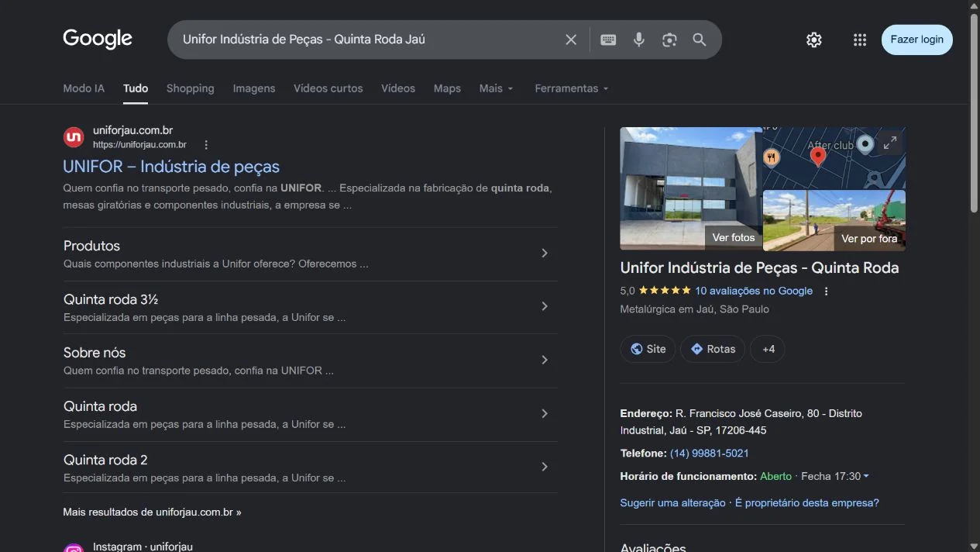Viewport: 980px width, 552px height.
Task: Open knowledge panel more options menu
Action: tap(827, 292)
